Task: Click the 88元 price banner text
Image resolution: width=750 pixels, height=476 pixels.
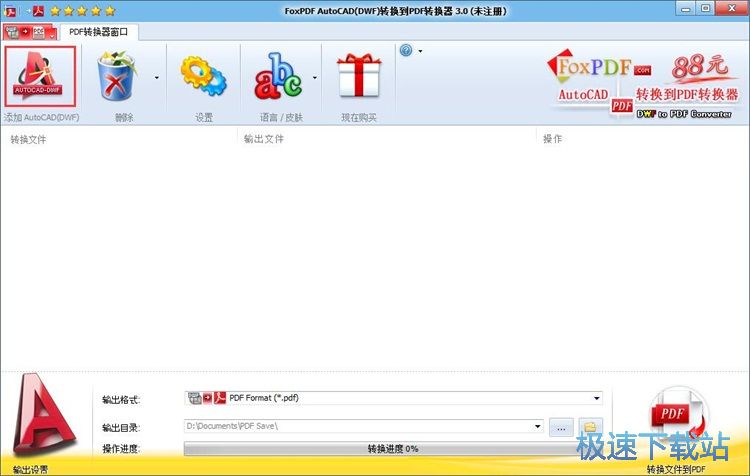Action: pyautogui.click(x=700, y=66)
